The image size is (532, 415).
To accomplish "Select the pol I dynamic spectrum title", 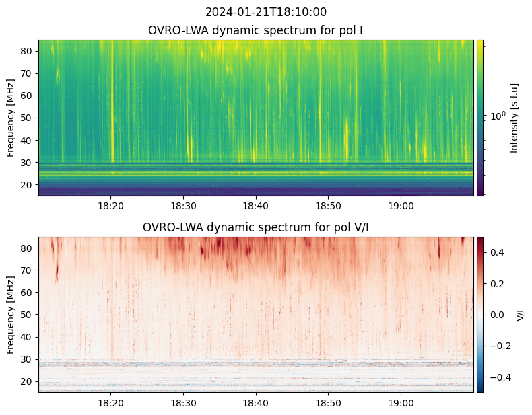I will point(256,30).
